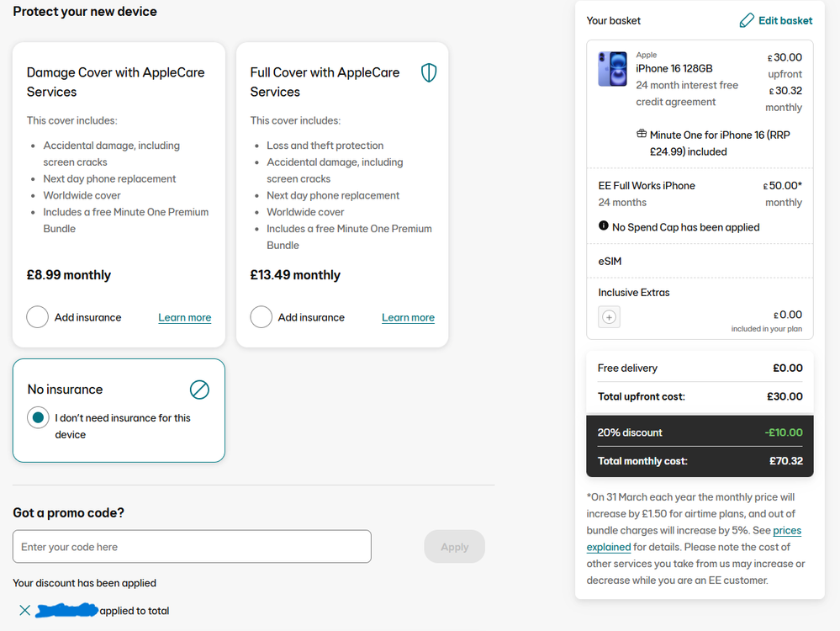Select Add insurance for Damage Cover

pyautogui.click(x=38, y=317)
